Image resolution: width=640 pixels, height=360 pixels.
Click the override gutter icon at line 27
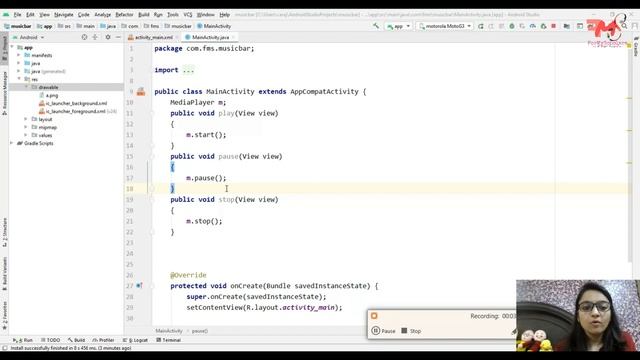click(139, 286)
